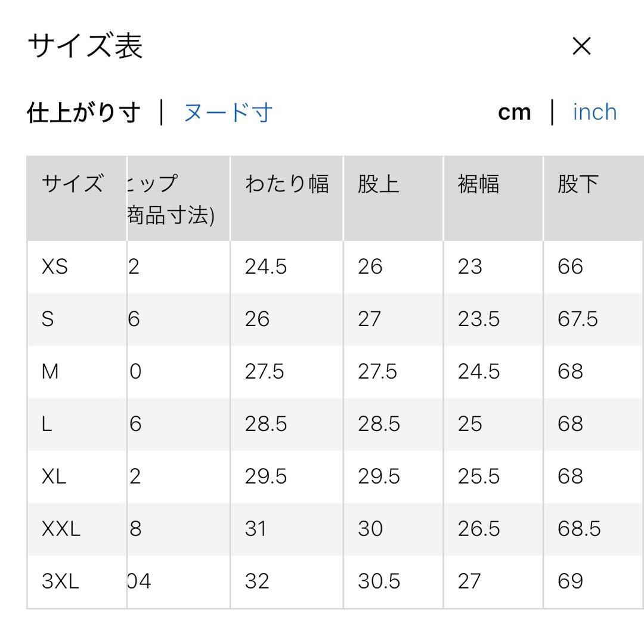The height and width of the screenshot is (644, 644).
Task: Select the 仕上がり寸 tab
Action: click(84, 112)
